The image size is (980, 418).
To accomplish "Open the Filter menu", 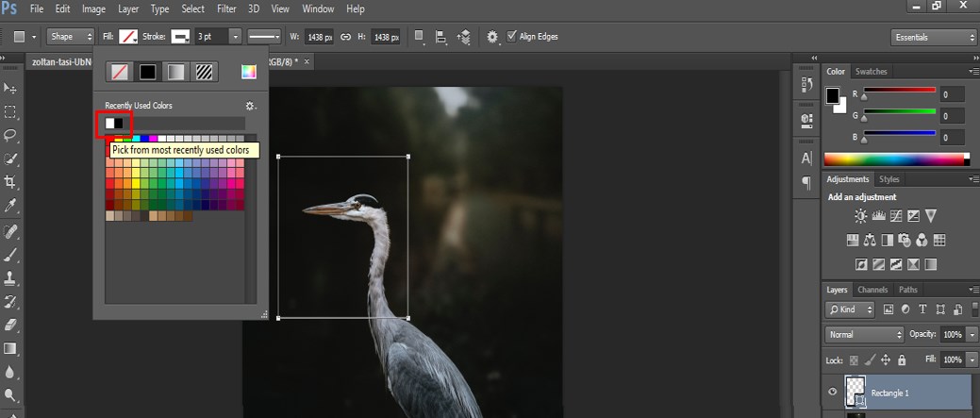I will pos(226,8).
